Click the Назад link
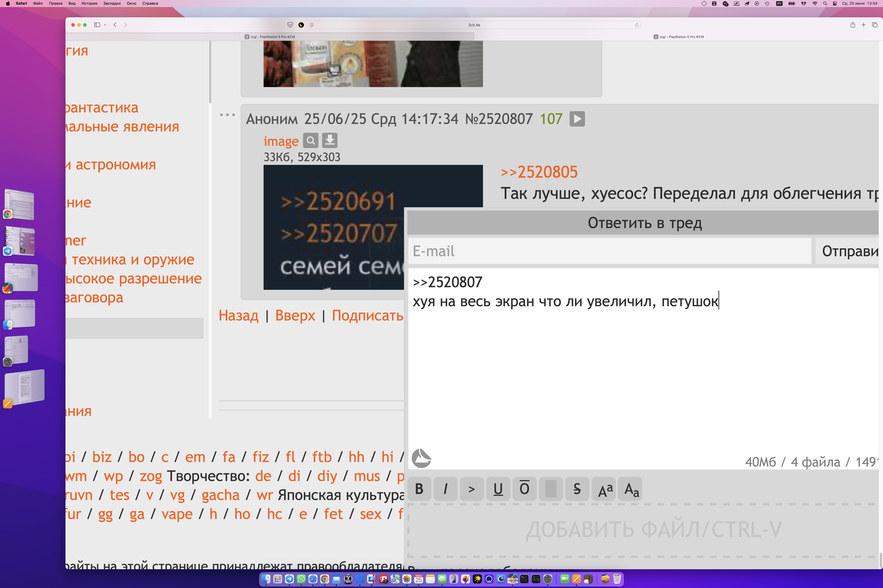The height and width of the screenshot is (588, 883). point(238,316)
